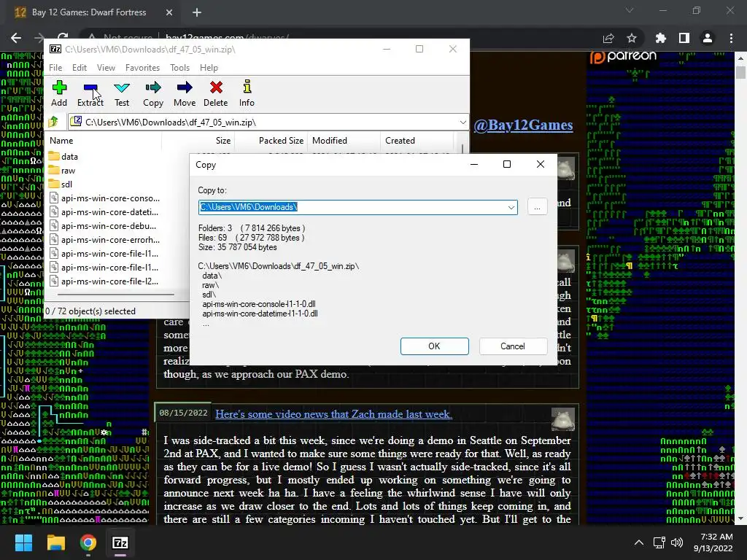Open a new Chrome tab with plus
Image resolution: width=747 pixels, height=560 pixels.
(197, 12)
